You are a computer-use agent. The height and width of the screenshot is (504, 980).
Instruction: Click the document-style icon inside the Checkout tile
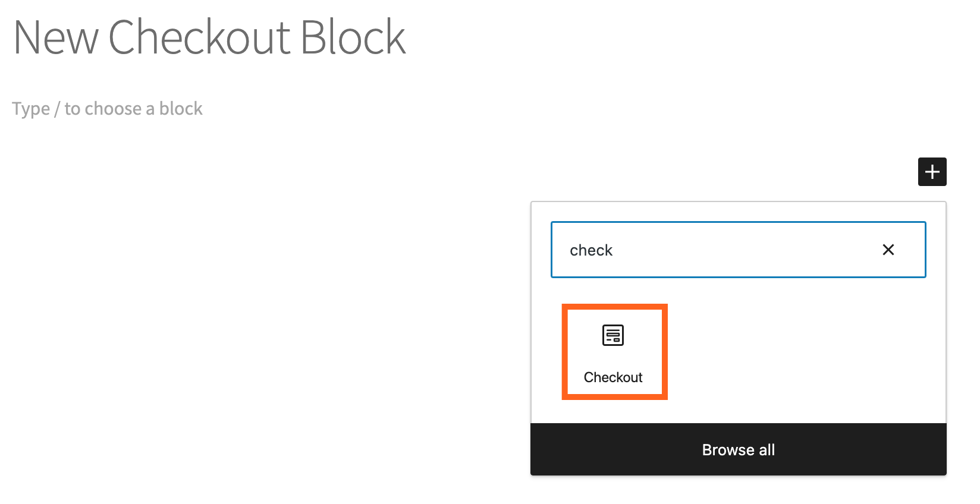[612, 335]
